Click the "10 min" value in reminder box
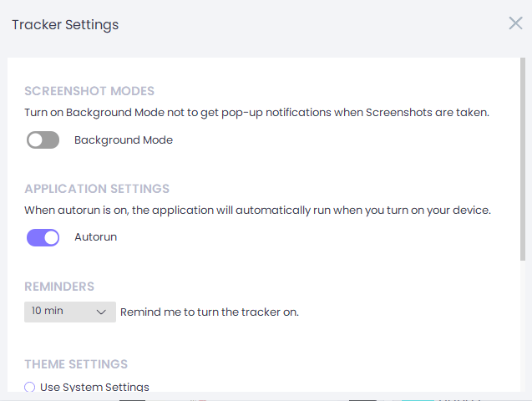This screenshot has height=401, width=532. click(x=48, y=311)
